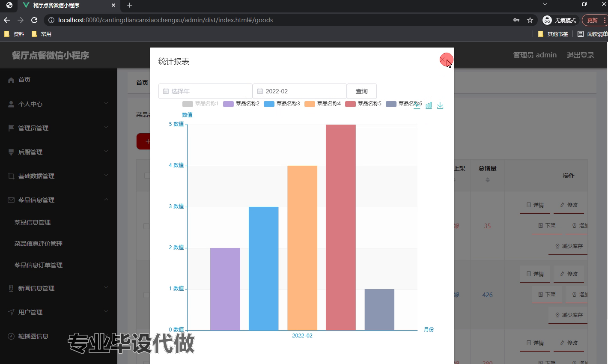Click the 查询 query button

coord(362,91)
